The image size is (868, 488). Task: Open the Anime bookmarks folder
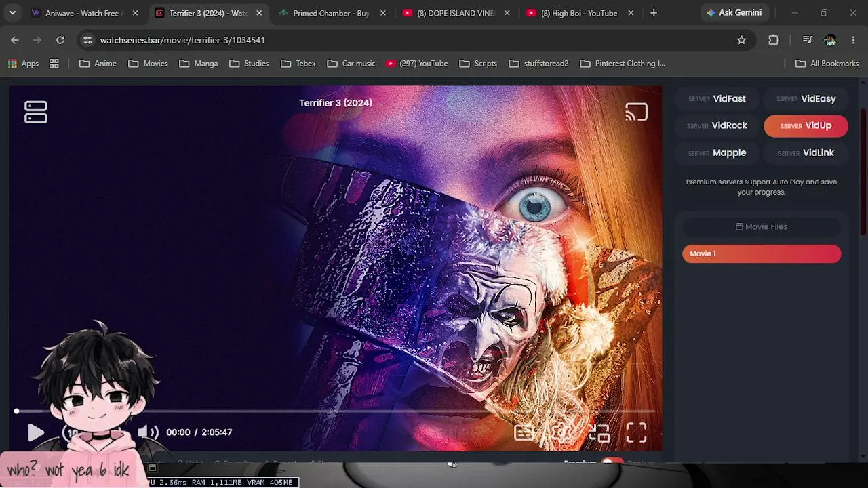click(98, 64)
